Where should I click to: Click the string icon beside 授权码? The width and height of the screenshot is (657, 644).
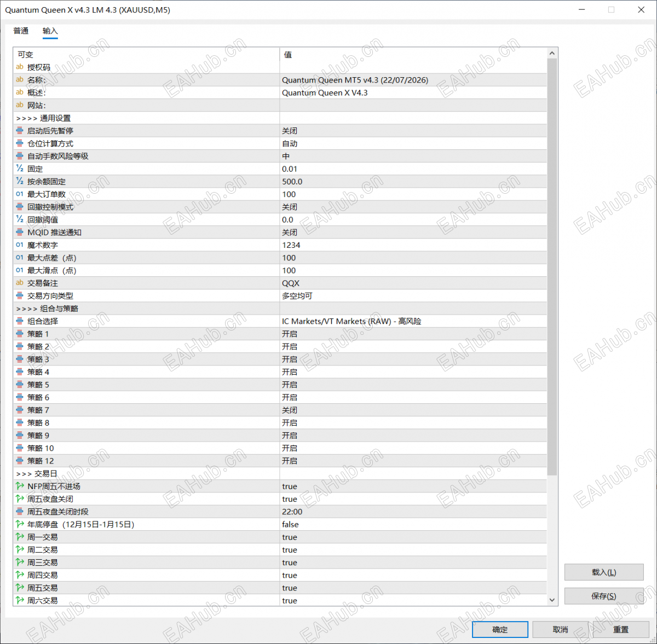coord(20,67)
